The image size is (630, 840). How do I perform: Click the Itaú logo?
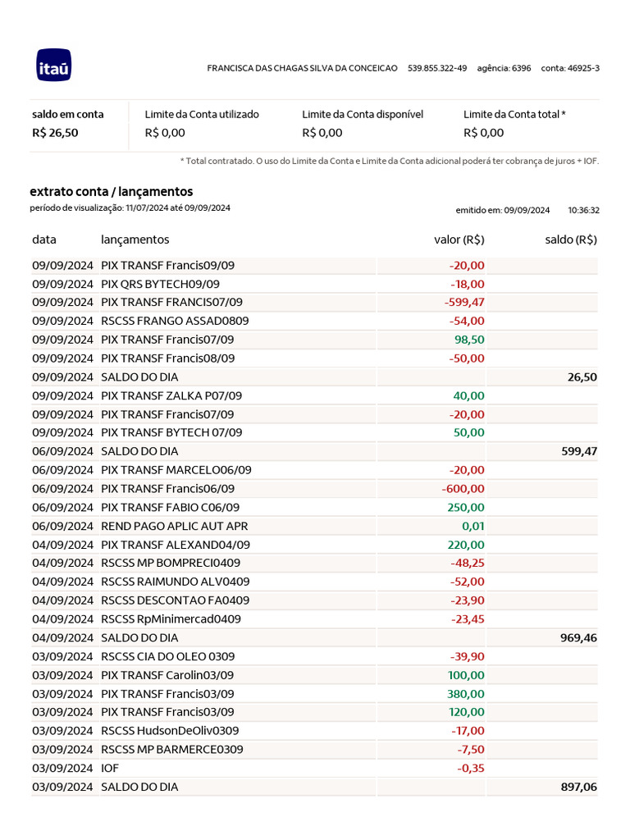pyautogui.click(x=54, y=66)
